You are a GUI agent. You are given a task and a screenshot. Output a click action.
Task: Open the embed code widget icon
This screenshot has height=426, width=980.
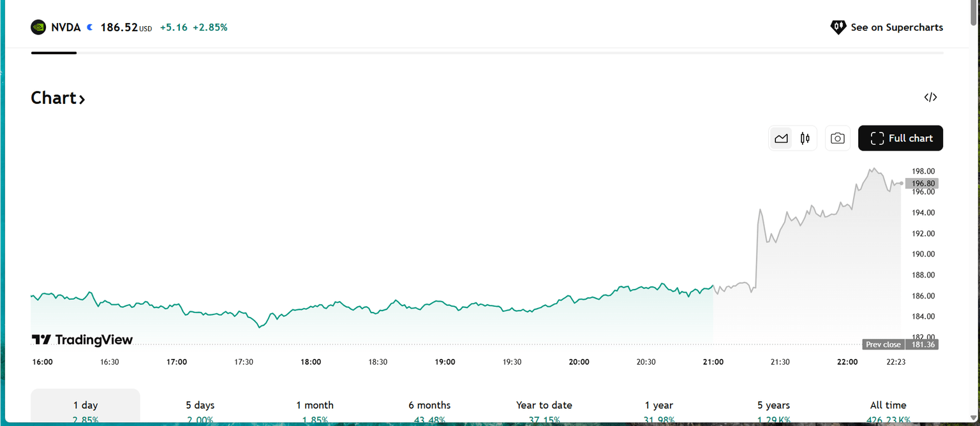(930, 98)
